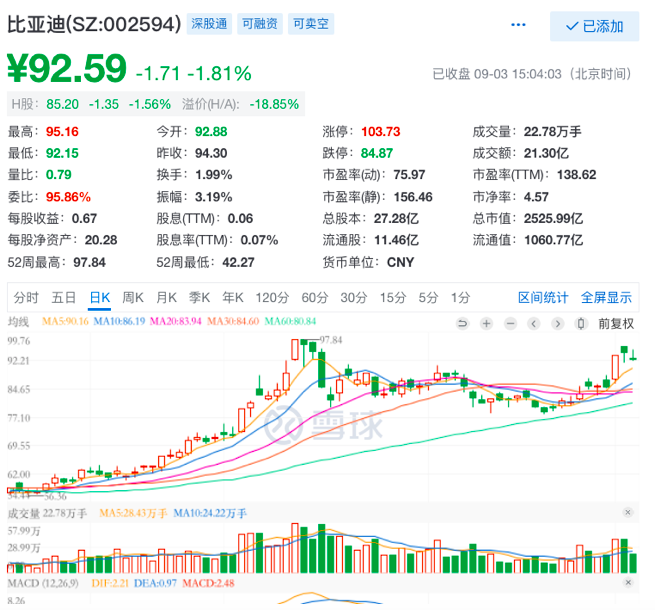The image size is (655, 610).
Task: Click the zoom in plus icon
Action: click(x=486, y=323)
